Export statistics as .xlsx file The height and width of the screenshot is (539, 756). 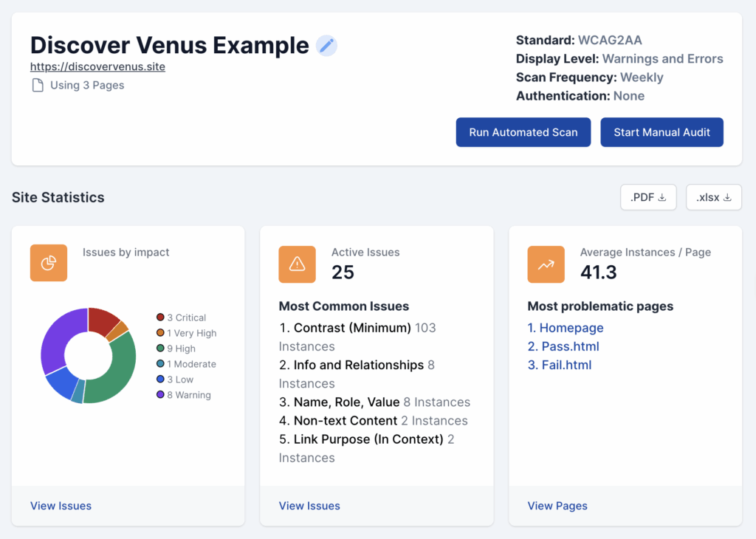(x=713, y=197)
